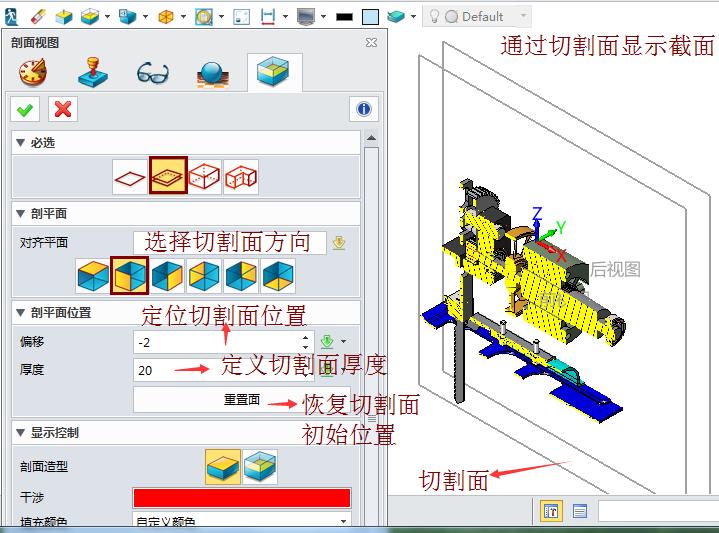Screen dimensions: 719x533
Task: Collapse the 必选 section
Action: tap(20, 143)
